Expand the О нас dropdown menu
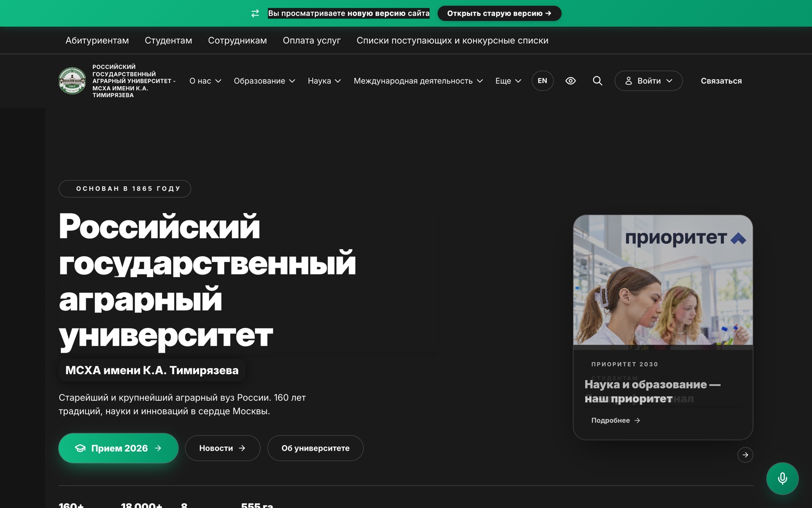This screenshot has width=812, height=508. click(x=205, y=81)
